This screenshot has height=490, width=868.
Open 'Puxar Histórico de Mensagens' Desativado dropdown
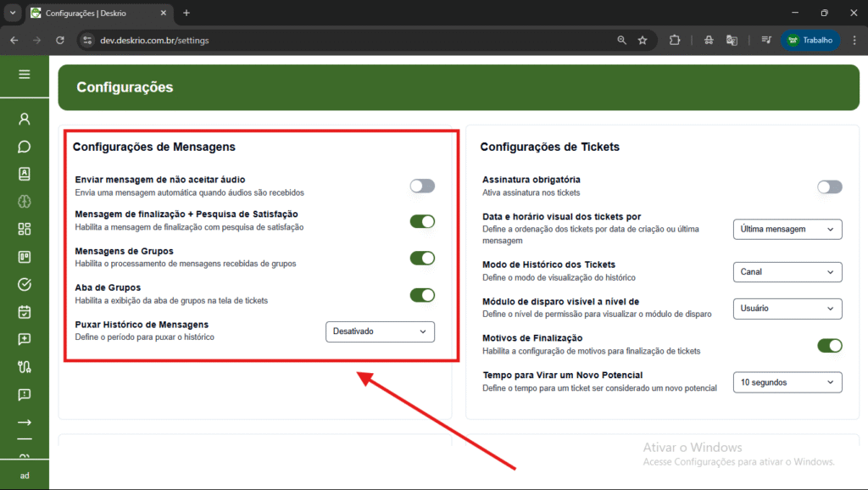pyautogui.click(x=380, y=331)
